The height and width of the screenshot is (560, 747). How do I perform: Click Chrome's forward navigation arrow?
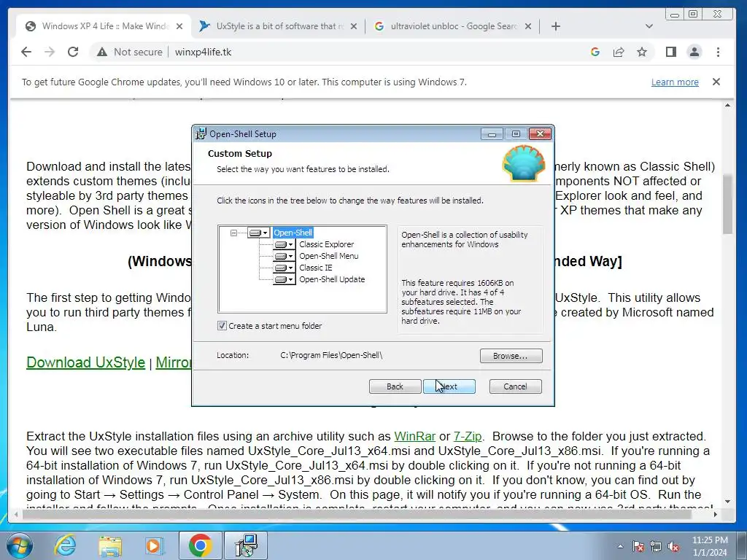tap(50, 52)
